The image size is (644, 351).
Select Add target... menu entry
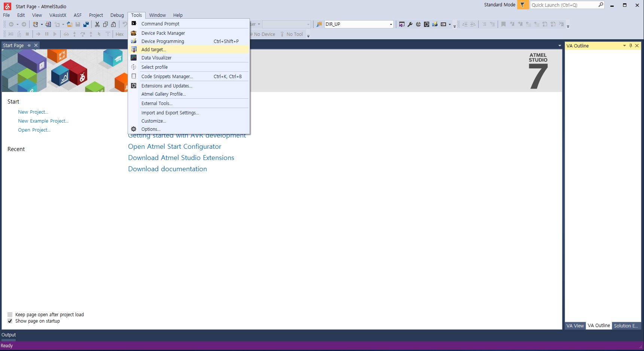coord(189,49)
